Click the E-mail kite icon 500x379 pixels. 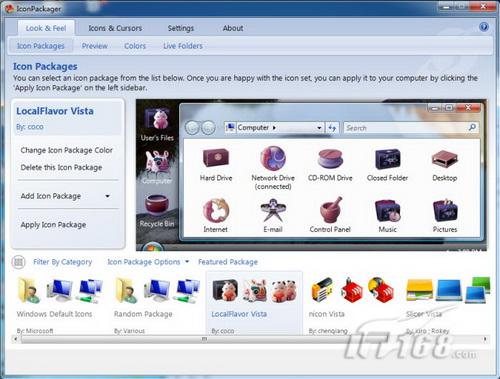point(273,210)
